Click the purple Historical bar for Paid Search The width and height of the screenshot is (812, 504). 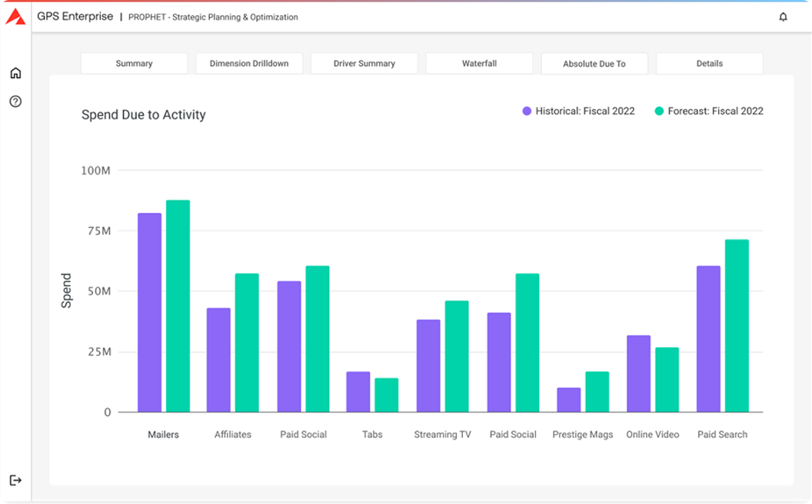click(708, 338)
